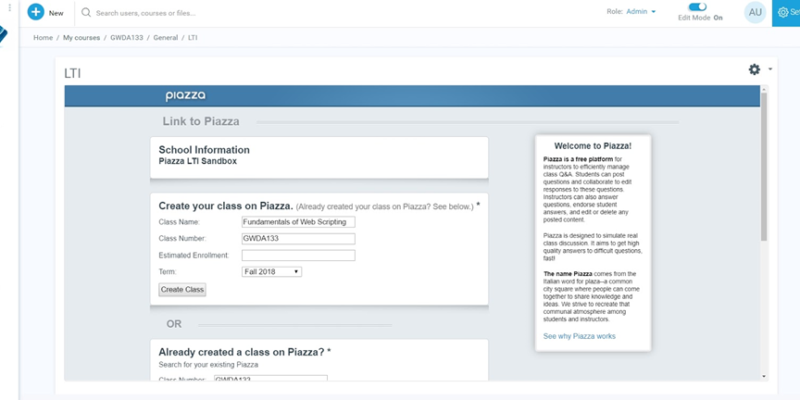The height and width of the screenshot is (400, 800).
Task: Click the Class Number GWDA133 field
Action: pos(298,238)
